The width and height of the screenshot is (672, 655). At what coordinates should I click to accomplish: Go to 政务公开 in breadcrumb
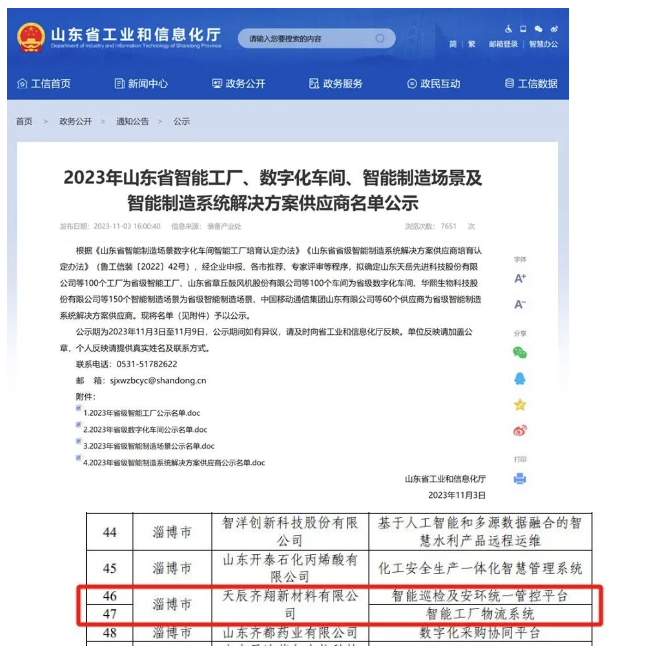click(x=75, y=121)
